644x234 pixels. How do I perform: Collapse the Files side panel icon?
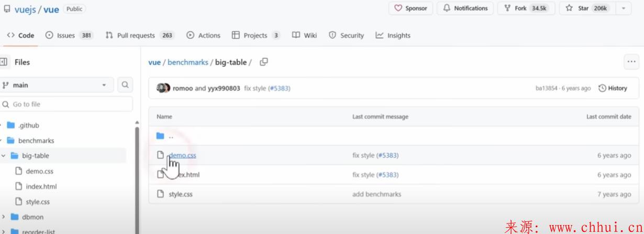pos(4,62)
